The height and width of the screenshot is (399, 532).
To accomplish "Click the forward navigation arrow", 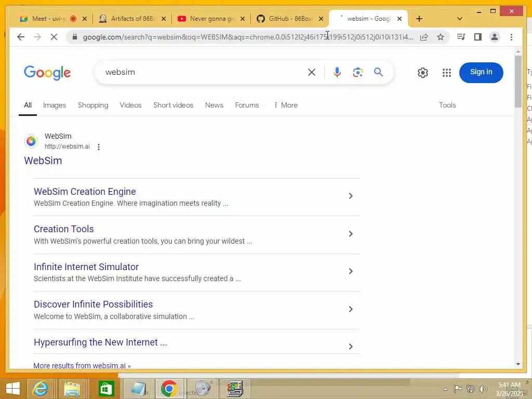I will [37, 37].
